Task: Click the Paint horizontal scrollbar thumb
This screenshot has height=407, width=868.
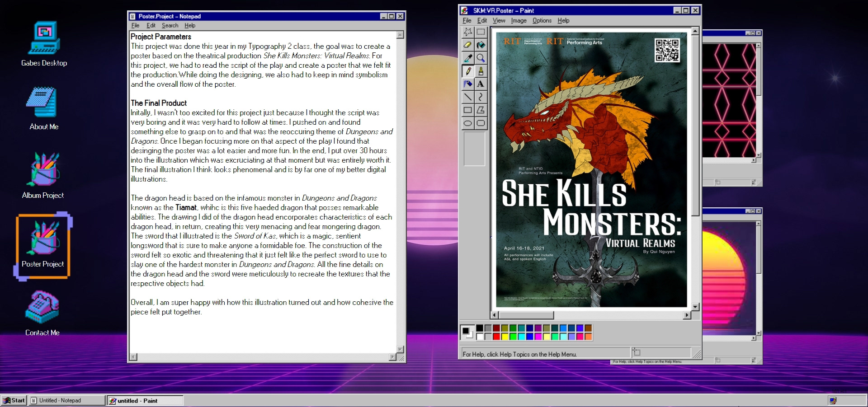Action: [526, 315]
